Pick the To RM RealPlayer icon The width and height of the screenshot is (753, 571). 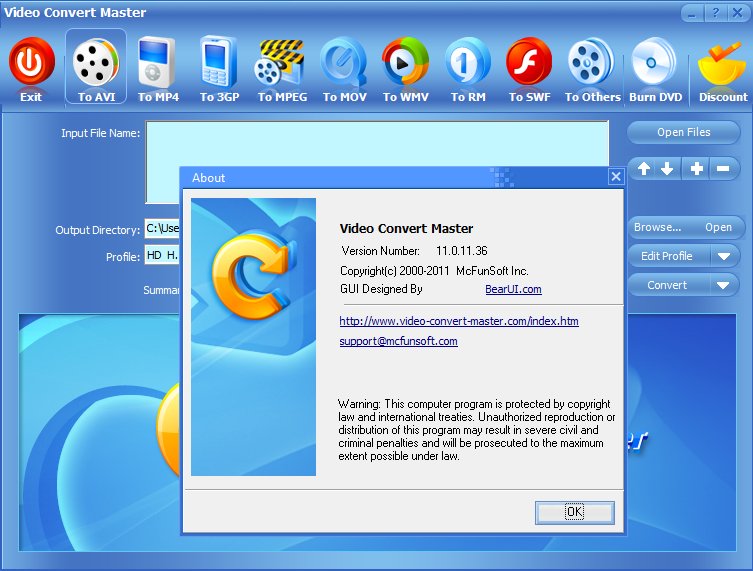pos(467,62)
